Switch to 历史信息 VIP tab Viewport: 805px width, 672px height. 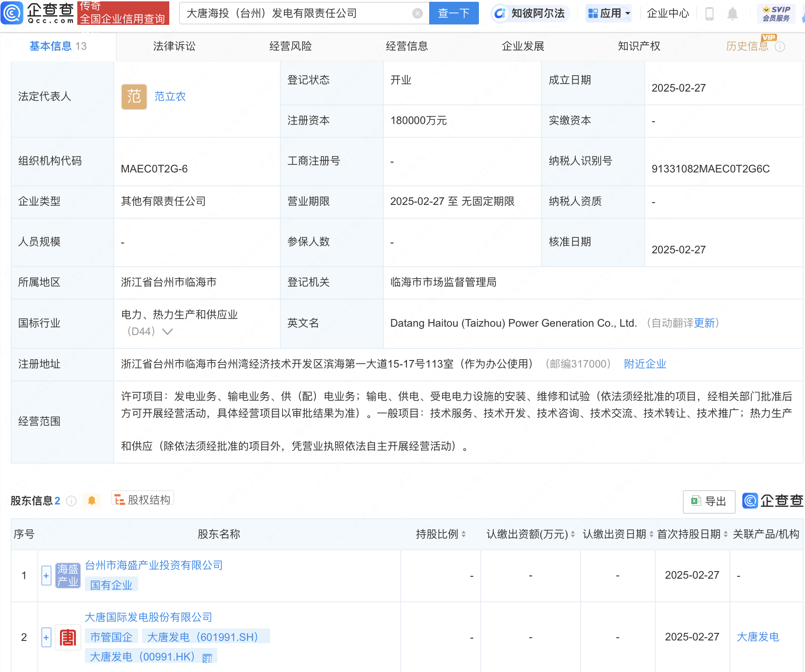click(x=747, y=46)
